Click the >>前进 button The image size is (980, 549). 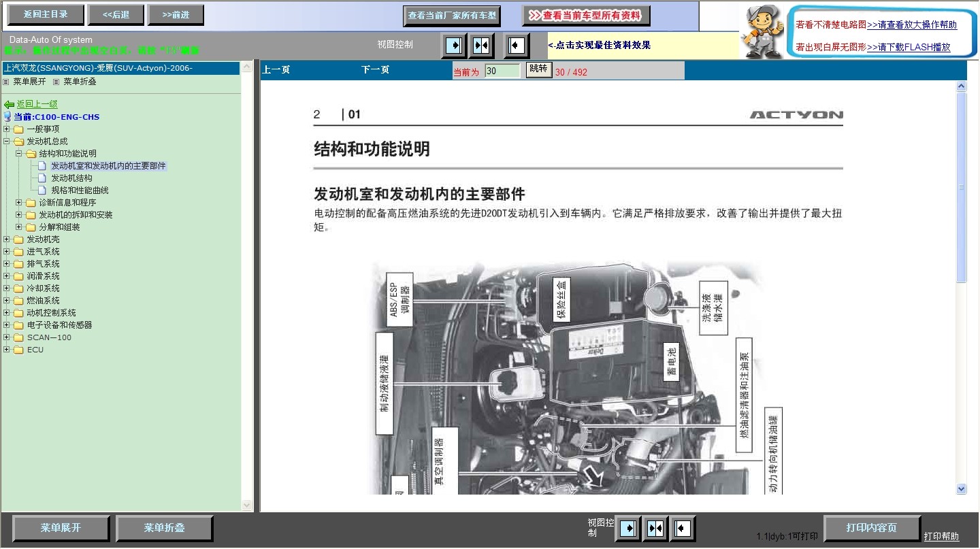click(x=176, y=14)
